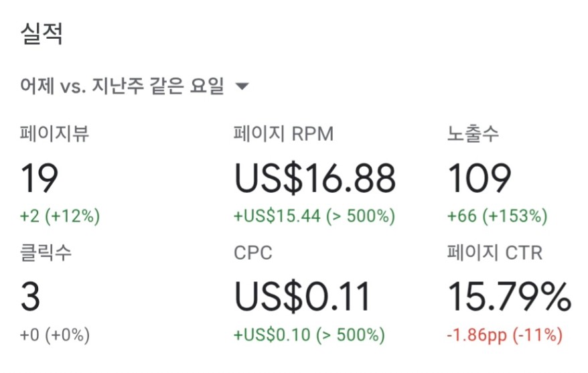
Task: Select the 노출수 metric label
Action: coord(473,133)
